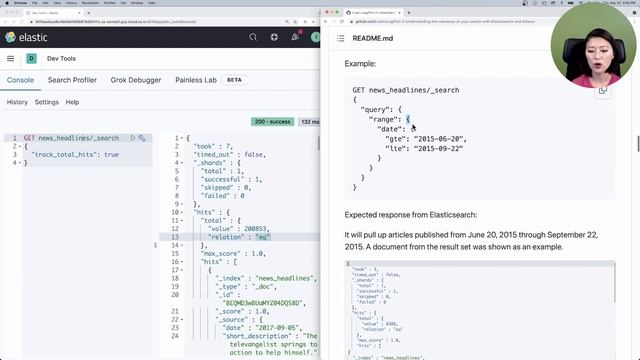Toggle fold arrow at editor line 4
The image size is (640, 360).
click(x=20, y=163)
